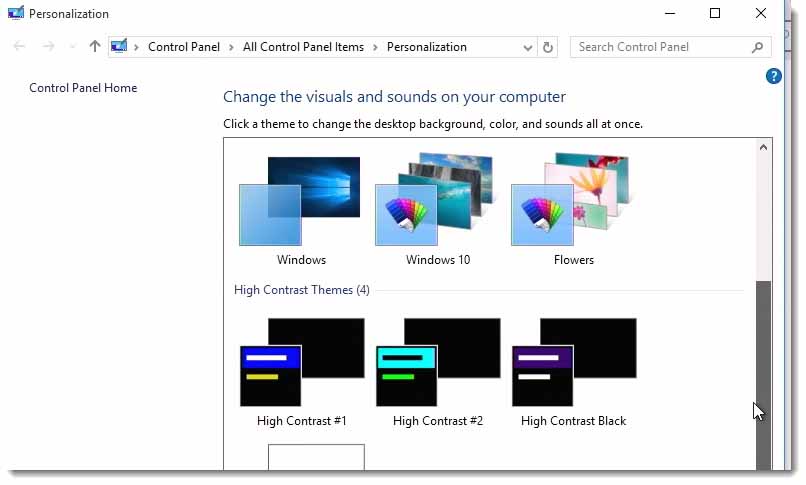
Task: Open the recent locations dropdown arrow
Action: click(x=72, y=47)
